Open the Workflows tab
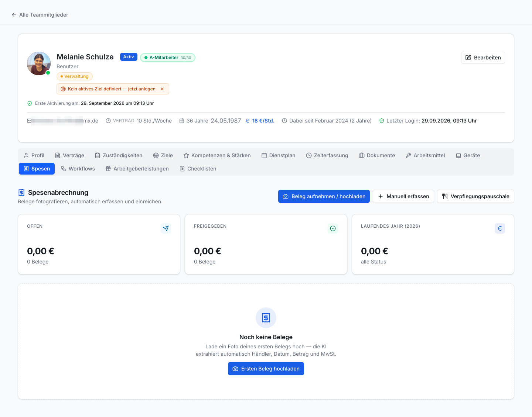Viewport: 532px width, 417px height. tap(78, 169)
